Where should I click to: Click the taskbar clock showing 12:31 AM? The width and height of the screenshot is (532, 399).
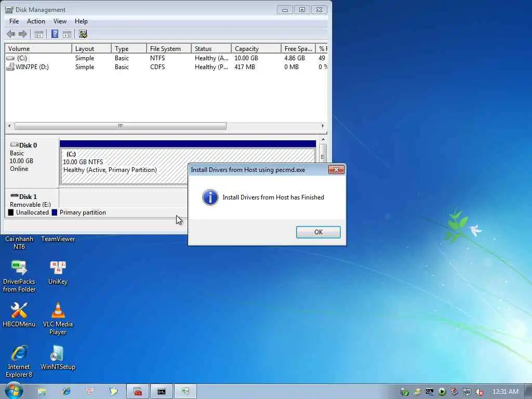click(x=505, y=392)
